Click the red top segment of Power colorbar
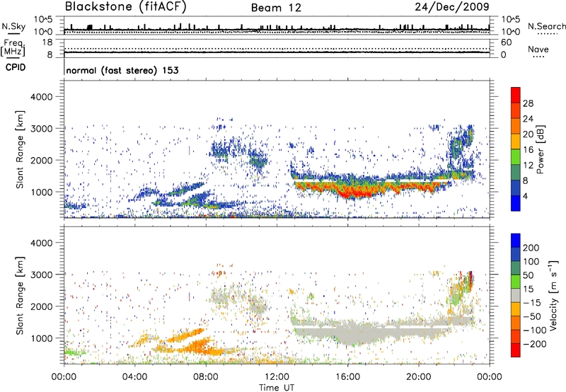 click(516, 95)
